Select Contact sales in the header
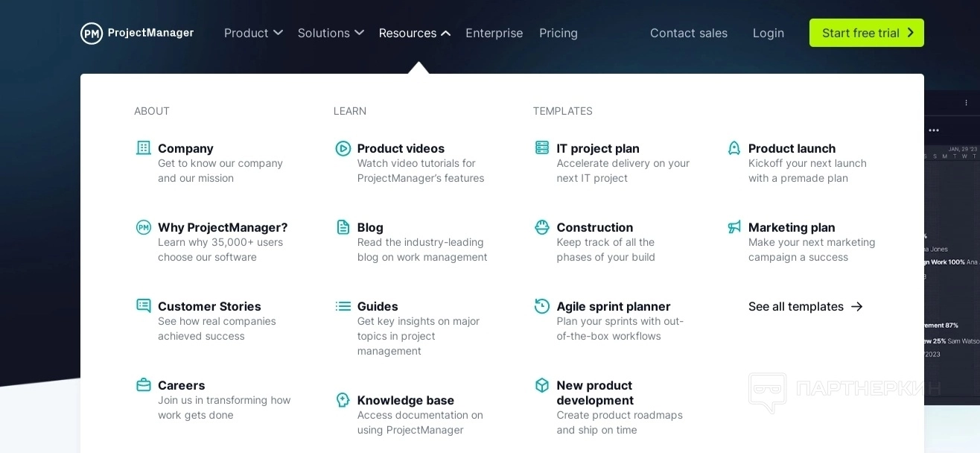This screenshot has width=980, height=453. (x=688, y=33)
